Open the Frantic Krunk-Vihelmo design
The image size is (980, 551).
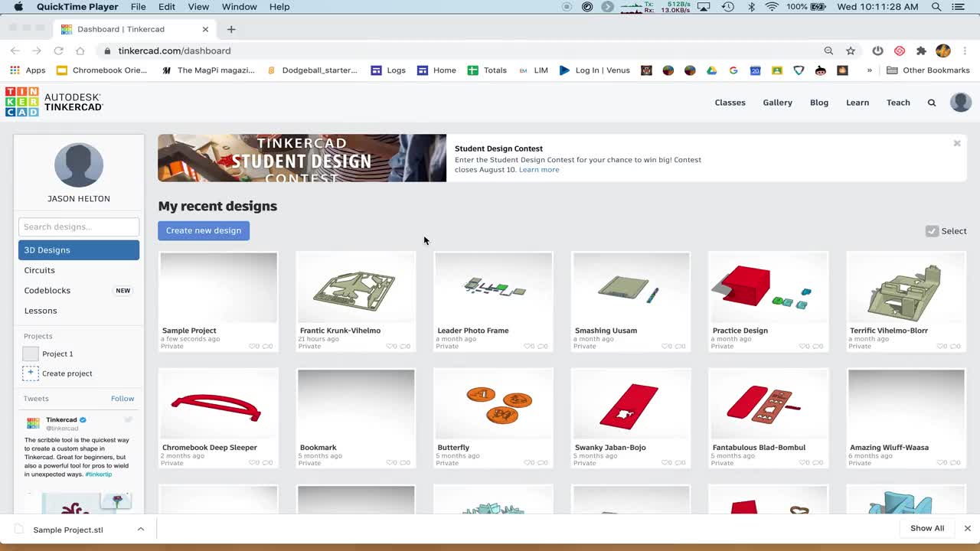(x=356, y=288)
